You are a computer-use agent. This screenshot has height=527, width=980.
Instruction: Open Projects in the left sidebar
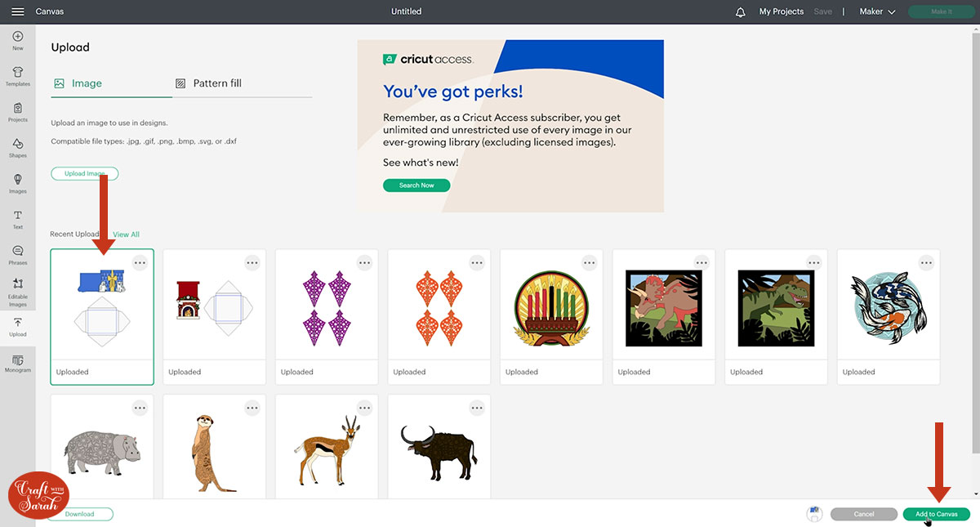17,113
